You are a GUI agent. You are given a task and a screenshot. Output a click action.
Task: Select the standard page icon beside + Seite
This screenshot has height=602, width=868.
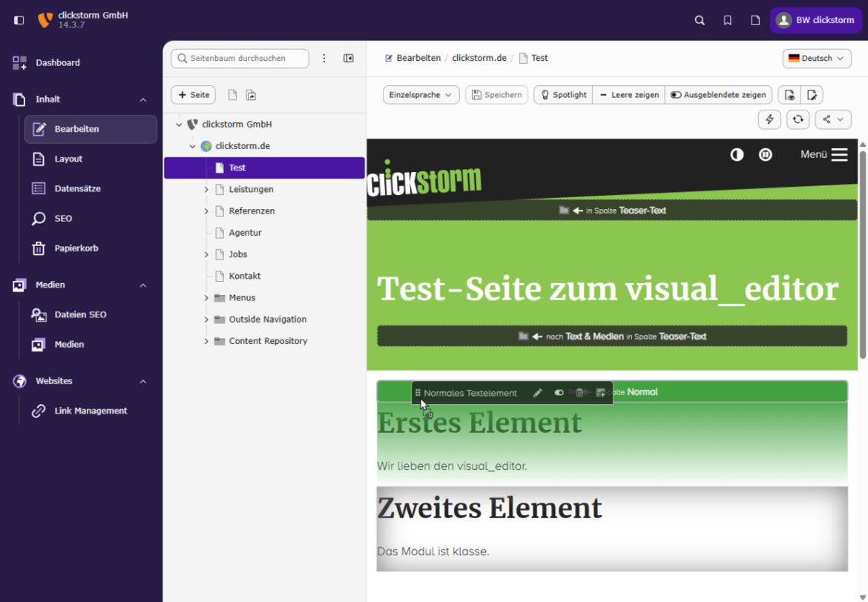(232, 95)
